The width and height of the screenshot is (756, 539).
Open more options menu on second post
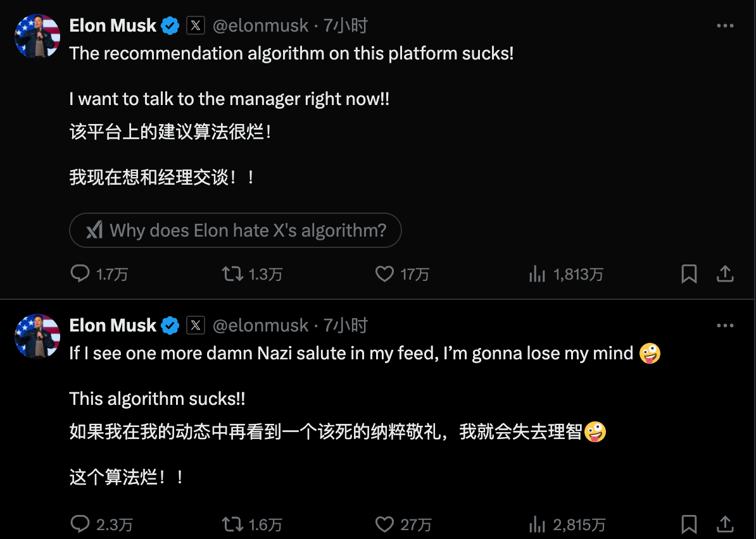pos(725,326)
